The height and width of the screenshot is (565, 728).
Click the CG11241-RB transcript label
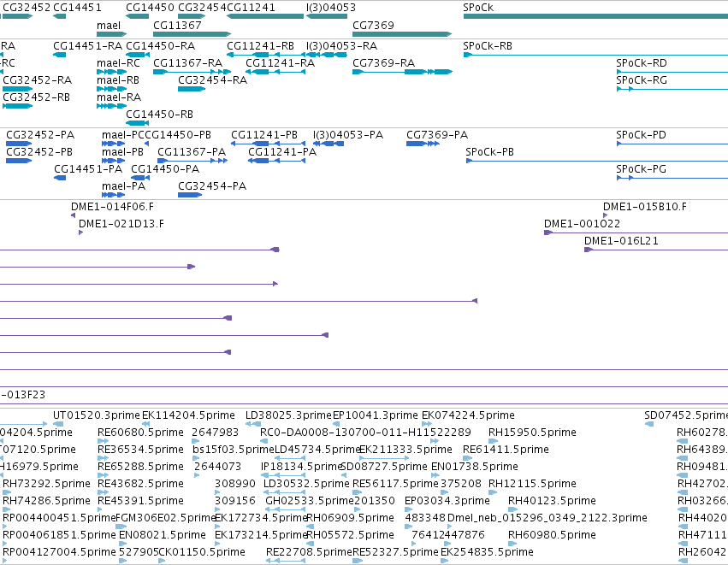point(260,46)
